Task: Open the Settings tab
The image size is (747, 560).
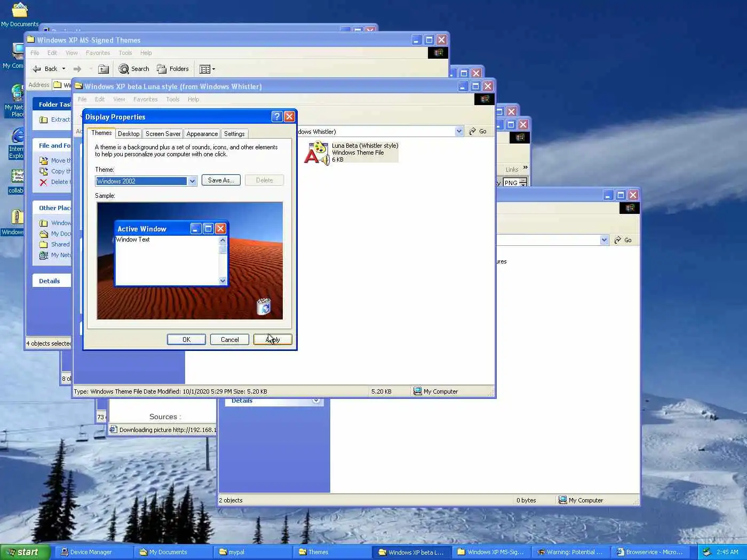Action: [x=234, y=134]
